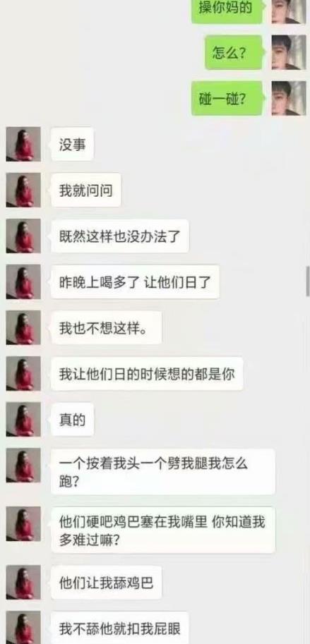
Task: Select the "真的" message bubble
Action: 72,419
